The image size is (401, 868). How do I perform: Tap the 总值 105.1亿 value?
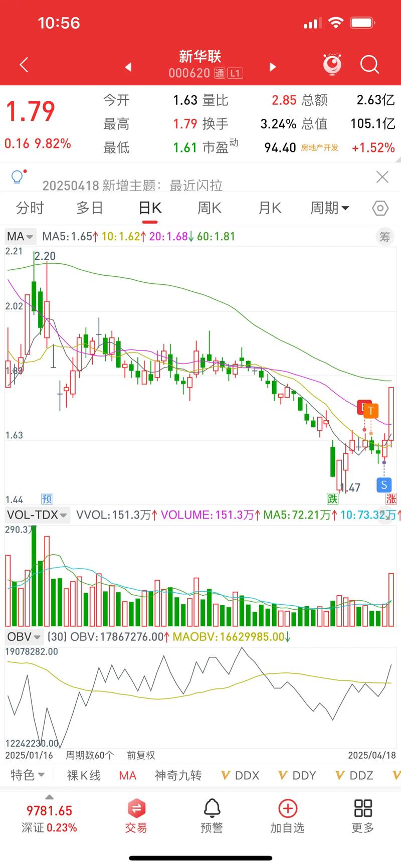pyautogui.click(x=372, y=124)
